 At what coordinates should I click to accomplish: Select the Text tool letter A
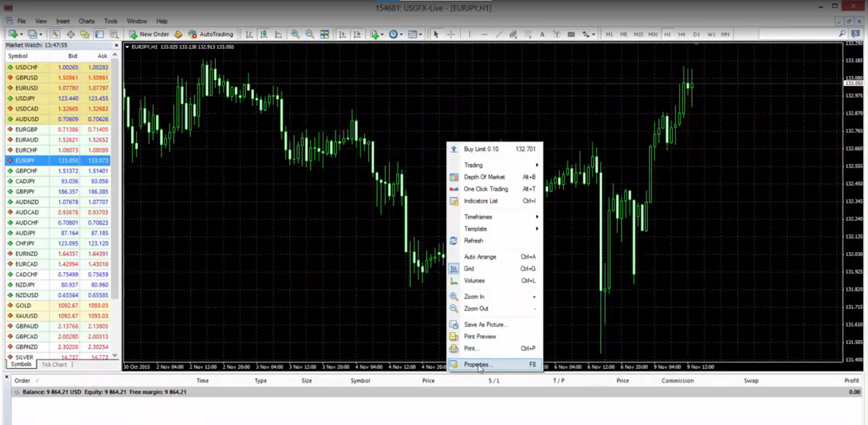click(542, 34)
